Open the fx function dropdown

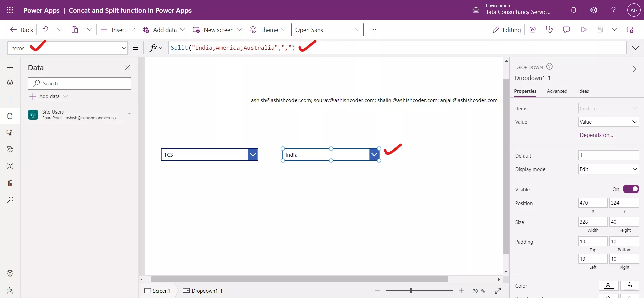(x=156, y=48)
